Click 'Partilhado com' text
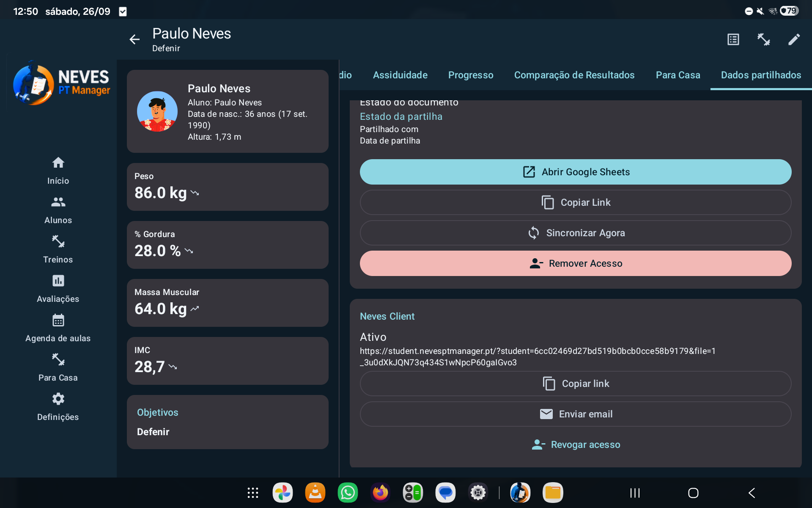812x508 pixels. click(389, 129)
